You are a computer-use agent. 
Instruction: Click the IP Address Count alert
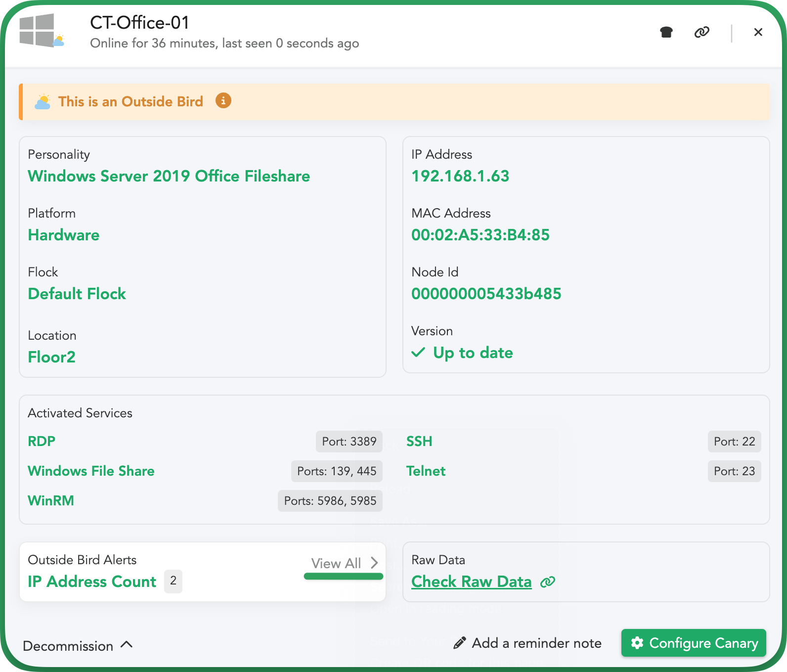point(92,582)
